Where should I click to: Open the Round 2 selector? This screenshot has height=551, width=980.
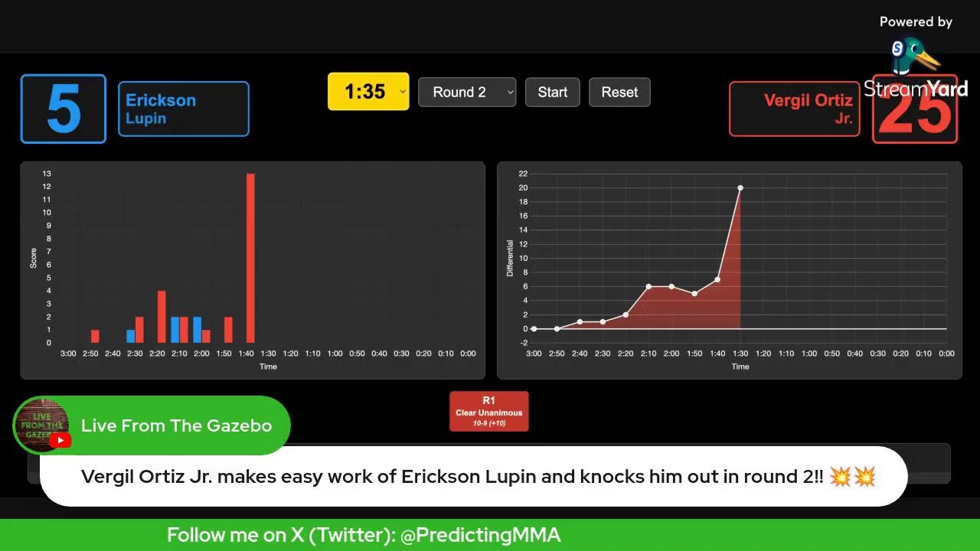pyautogui.click(x=467, y=93)
